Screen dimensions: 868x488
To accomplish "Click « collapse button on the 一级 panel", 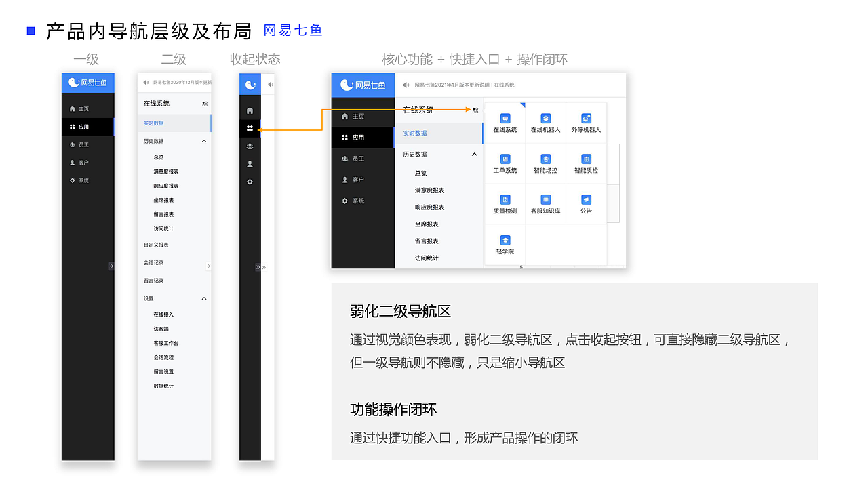I will click(111, 266).
